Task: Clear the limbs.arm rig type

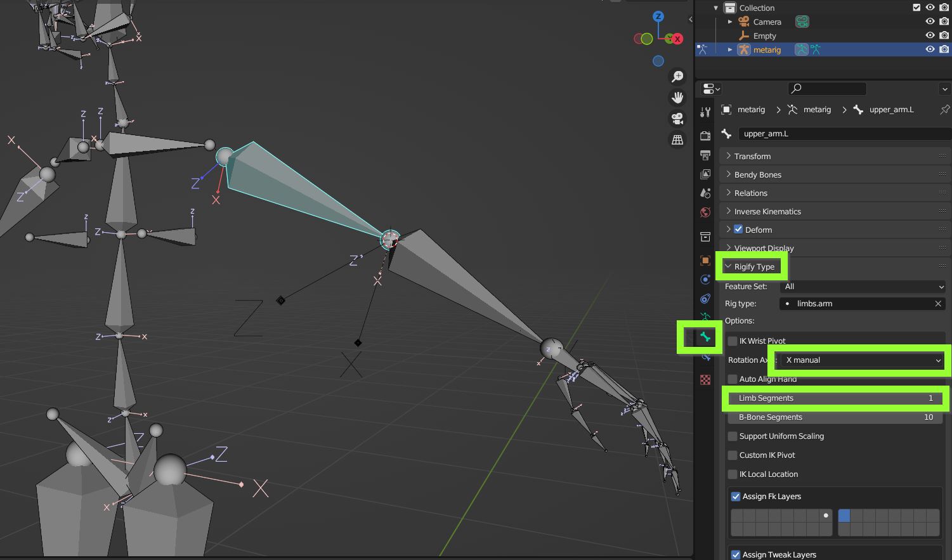Action: 938,304
